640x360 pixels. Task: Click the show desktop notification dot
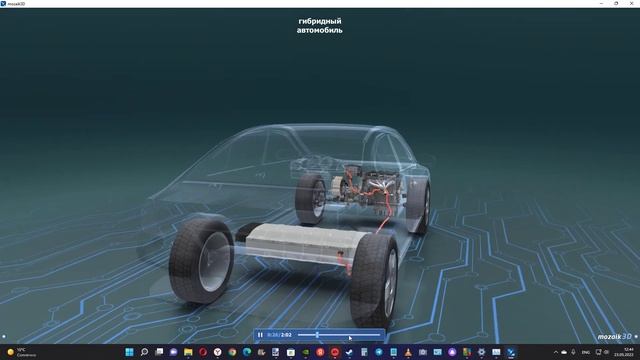[636, 336]
